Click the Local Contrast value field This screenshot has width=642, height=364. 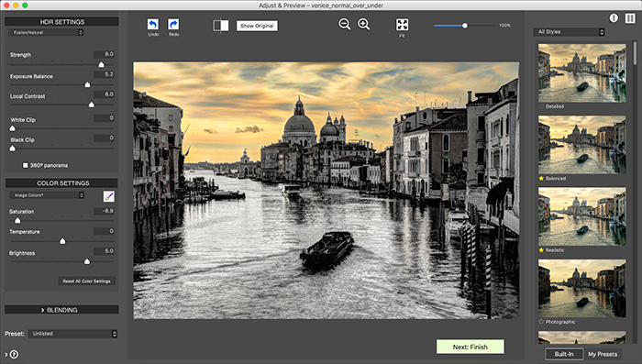click(104, 94)
